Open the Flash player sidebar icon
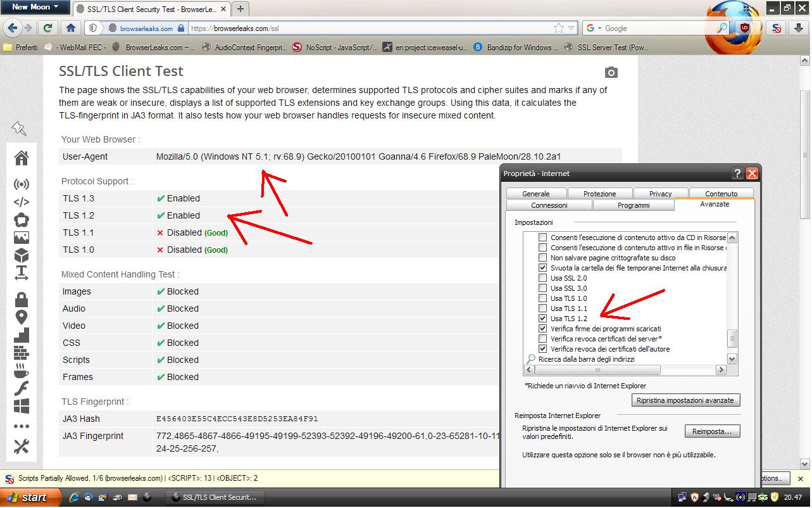This screenshot has height=508, width=812. 22,388
